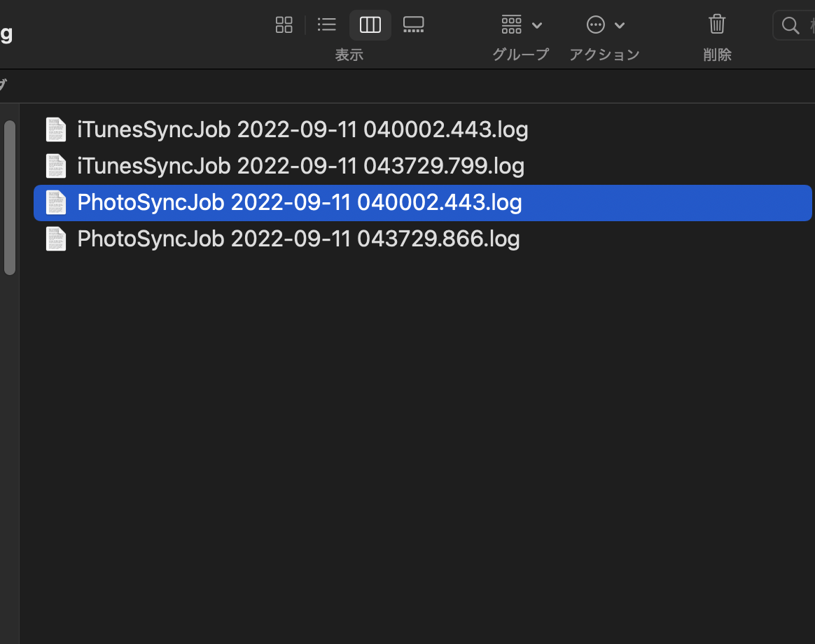Select the column view button
Screen dimensions: 815x644
click(370, 25)
